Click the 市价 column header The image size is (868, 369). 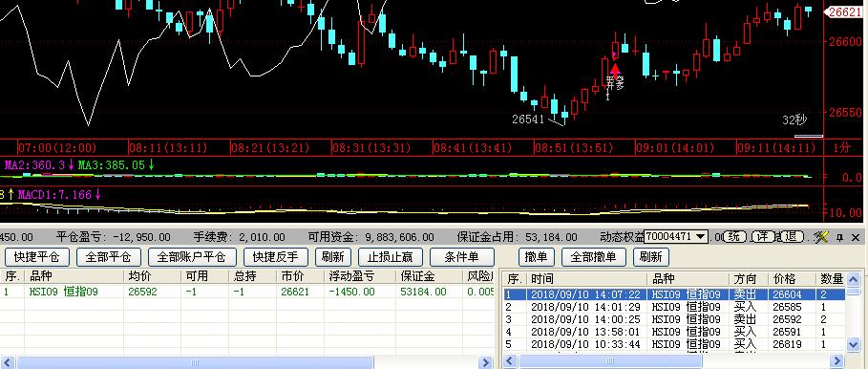pos(300,276)
